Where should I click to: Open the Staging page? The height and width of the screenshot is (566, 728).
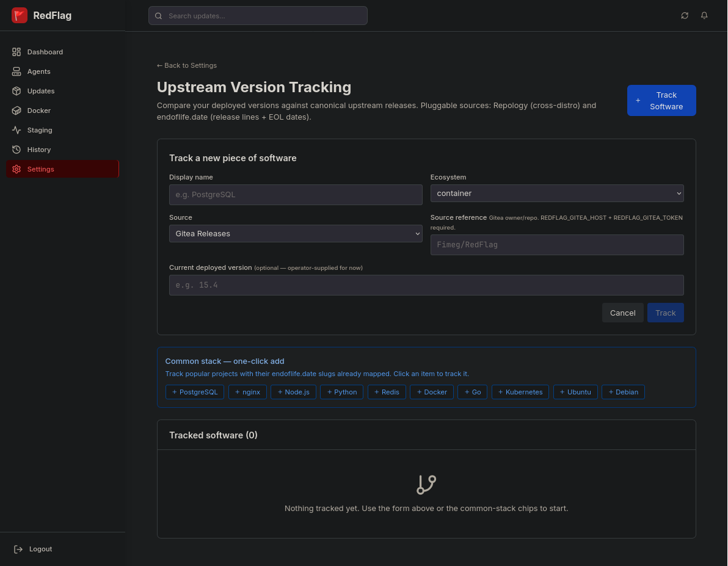pos(63,130)
